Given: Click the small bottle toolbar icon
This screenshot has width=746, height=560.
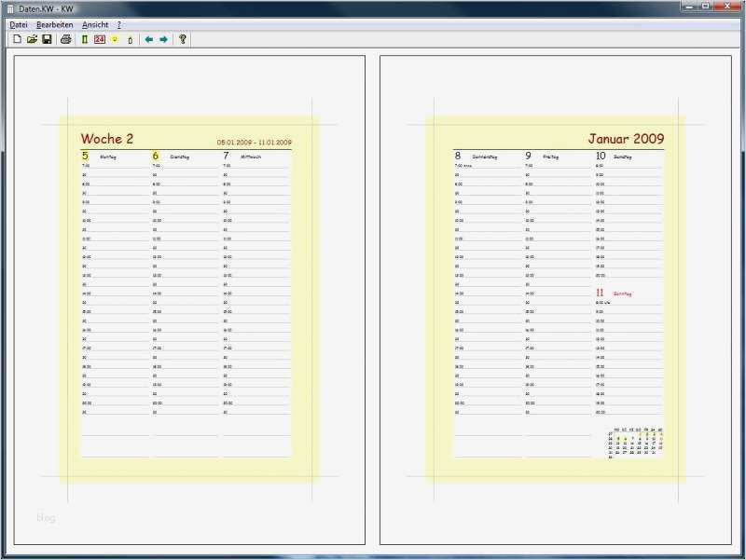Looking at the screenshot, I should [130, 40].
